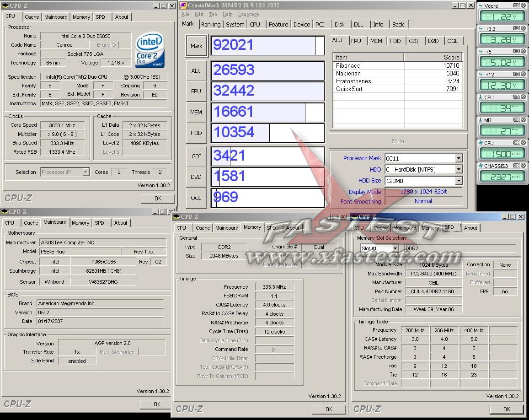The height and width of the screenshot is (420, 529).
Task: Close the Vcore sensor panel
Action: point(523,5)
